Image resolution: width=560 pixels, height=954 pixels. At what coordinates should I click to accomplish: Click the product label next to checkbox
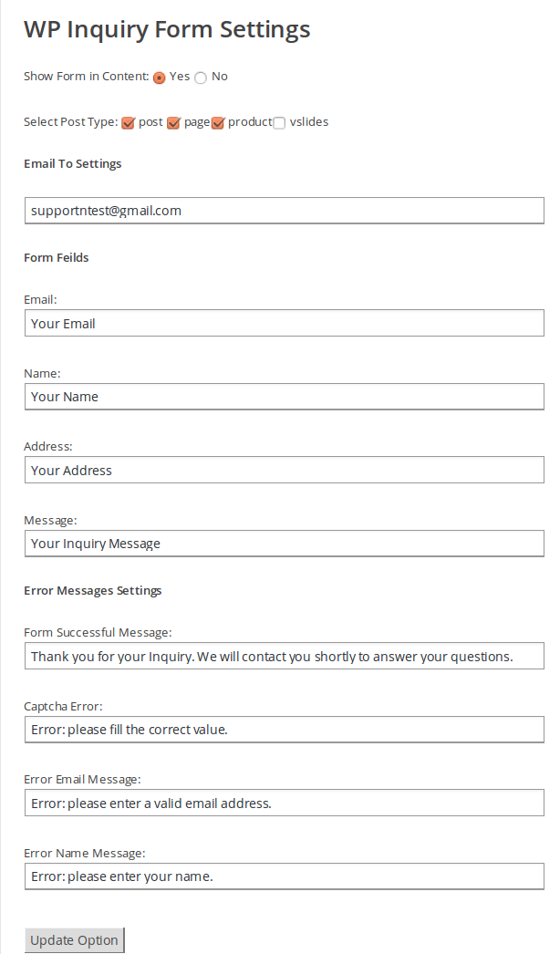tap(250, 121)
